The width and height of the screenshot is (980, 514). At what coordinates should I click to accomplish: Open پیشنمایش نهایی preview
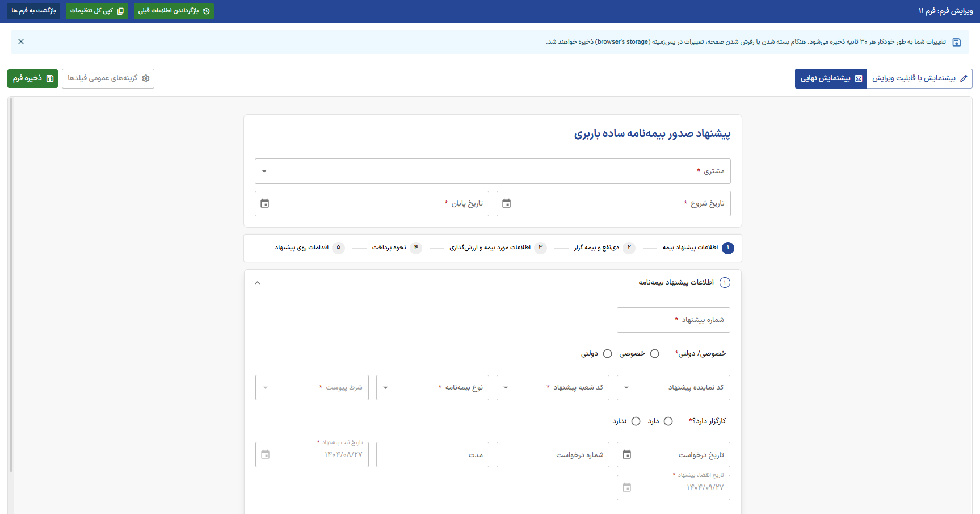point(830,78)
